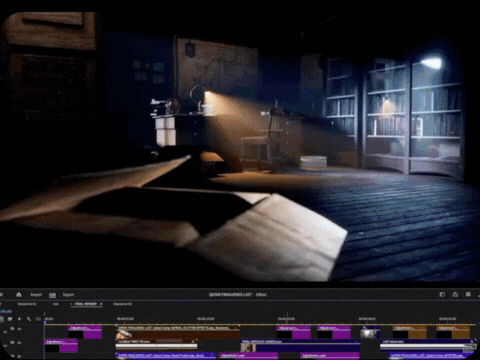Click the second timecode mark on ruler
Screen dimensions: 480x360
[x=125, y=319]
